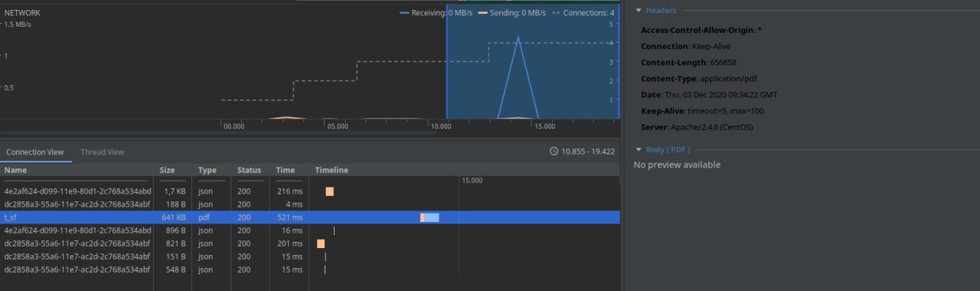Select the dc2858a3 request sized 821 B
The image size is (980, 291).
pos(309,244)
